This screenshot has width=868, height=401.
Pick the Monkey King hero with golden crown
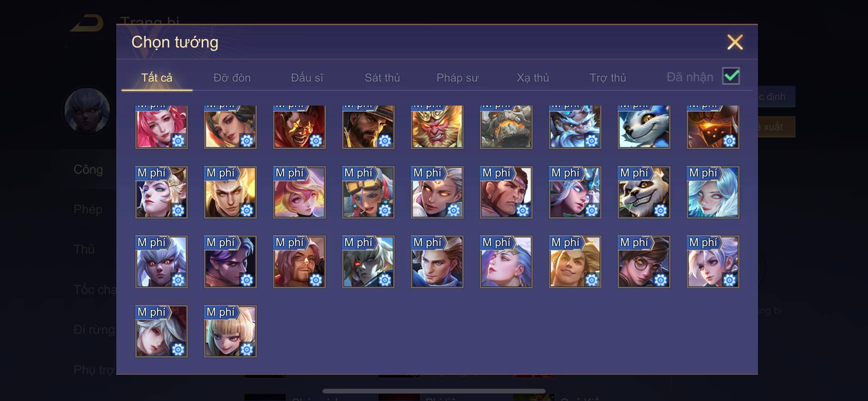437,127
